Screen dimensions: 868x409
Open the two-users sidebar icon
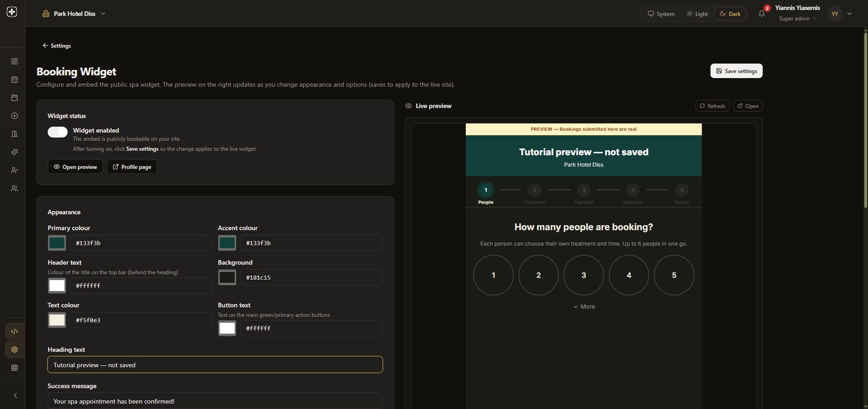[15, 188]
